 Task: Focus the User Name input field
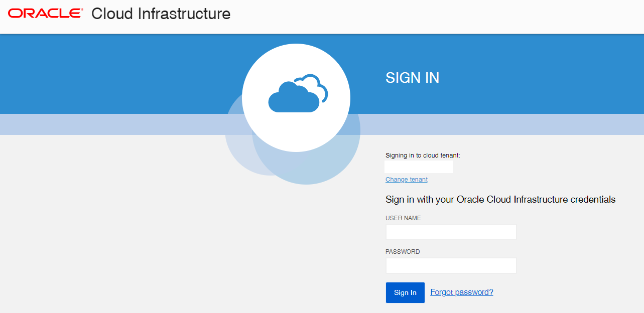(x=451, y=232)
